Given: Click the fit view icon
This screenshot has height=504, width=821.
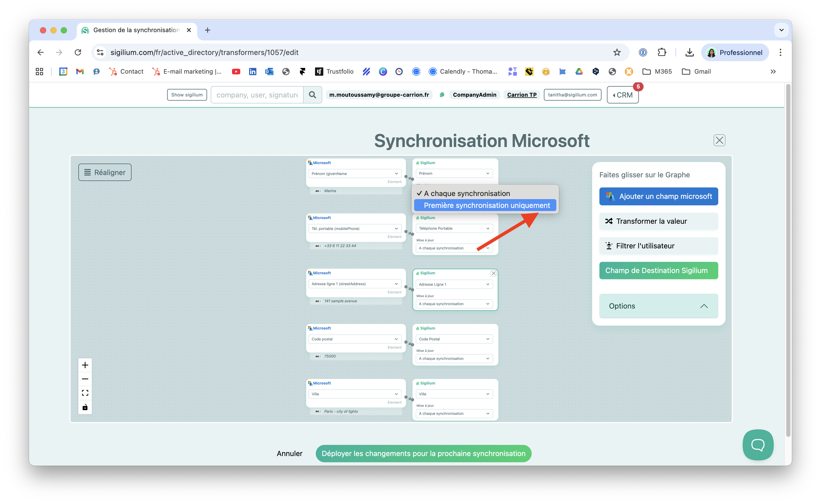Looking at the screenshot, I should coord(85,393).
